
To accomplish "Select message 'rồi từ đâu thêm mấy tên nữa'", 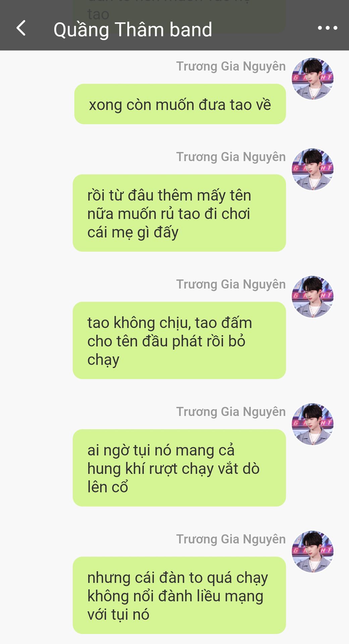I will coord(179,213).
